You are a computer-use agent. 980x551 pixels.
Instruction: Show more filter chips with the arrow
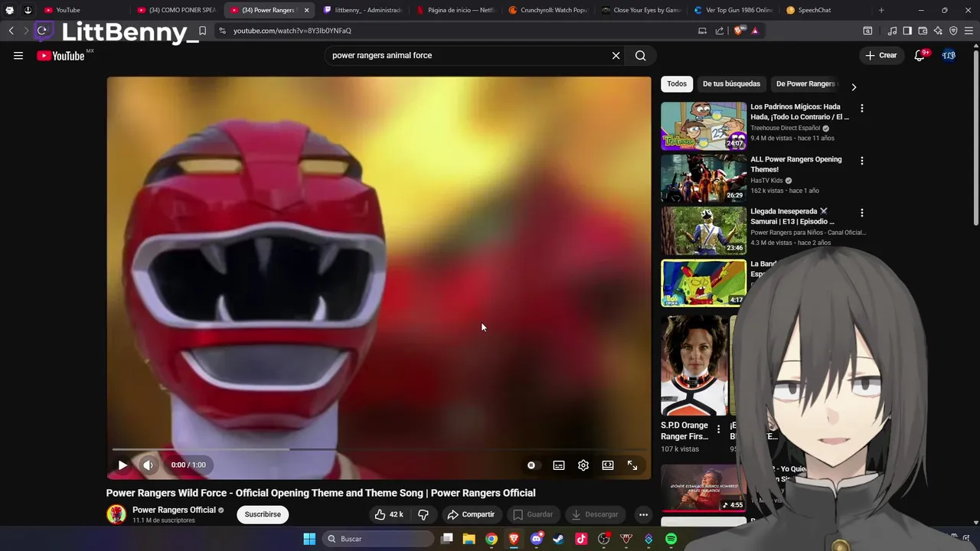854,86
